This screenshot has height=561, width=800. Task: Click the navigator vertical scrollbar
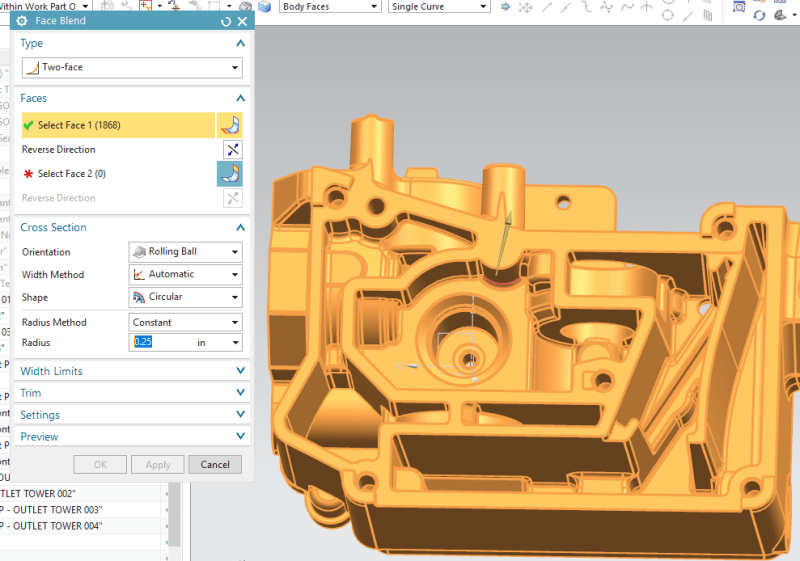click(174, 515)
